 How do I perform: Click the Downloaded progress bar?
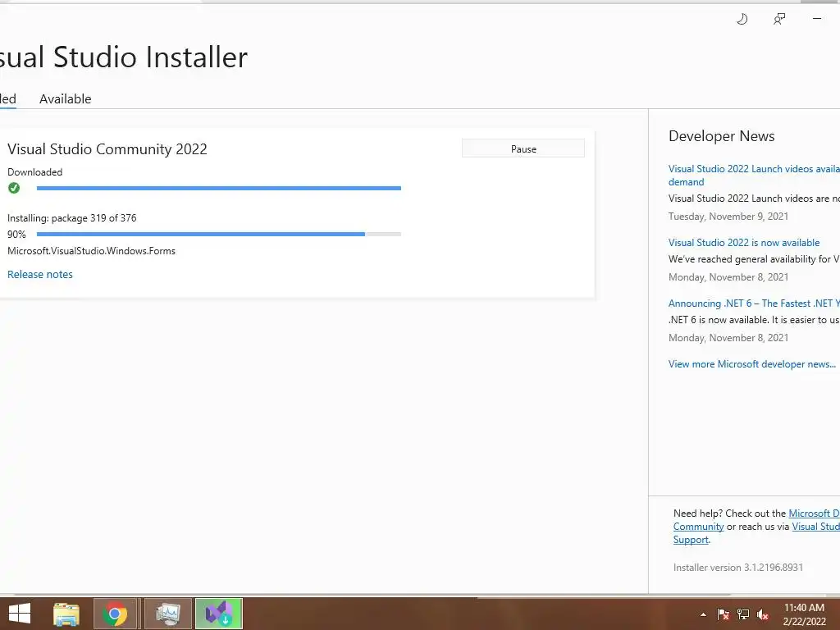(x=218, y=188)
